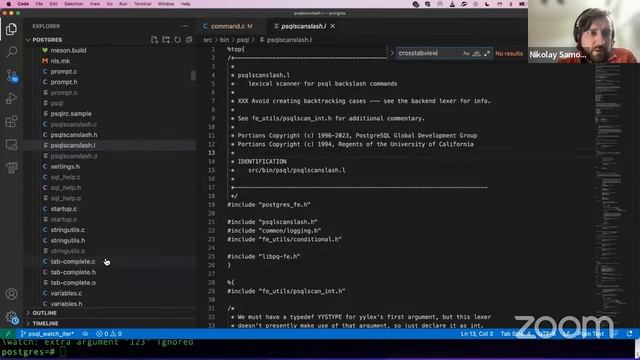This screenshot has width=640, height=360.
Task: Open the Extensions view
Action: click(11, 121)
